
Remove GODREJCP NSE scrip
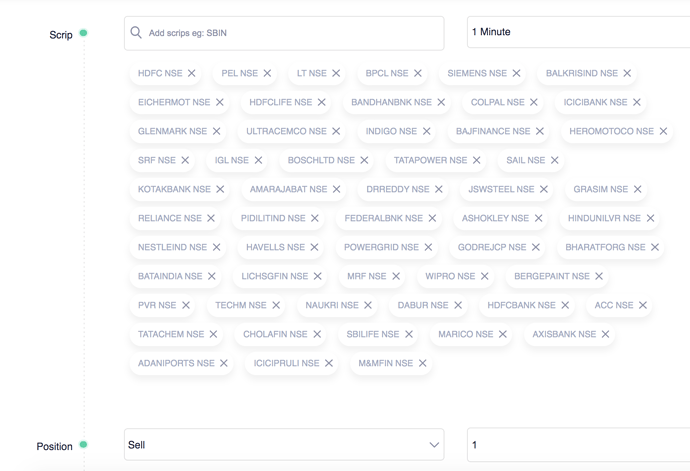pyautogui.click(x=536, y=247)
